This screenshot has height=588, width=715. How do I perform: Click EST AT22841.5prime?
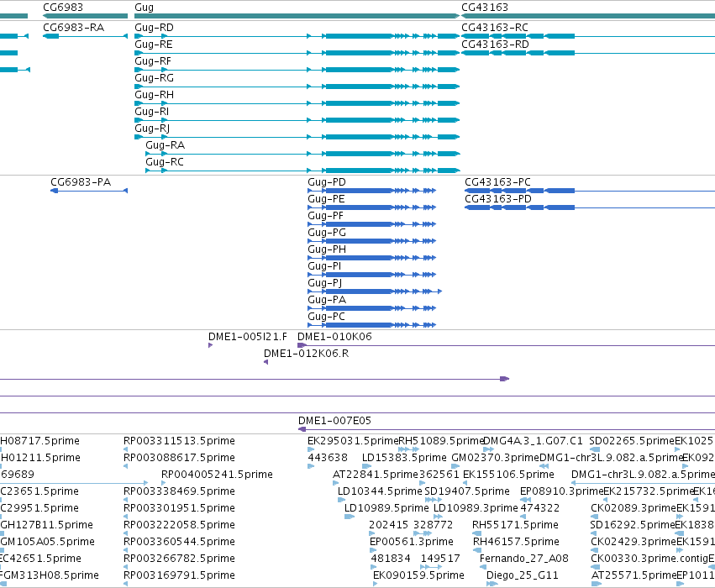[x=376, y=475]
